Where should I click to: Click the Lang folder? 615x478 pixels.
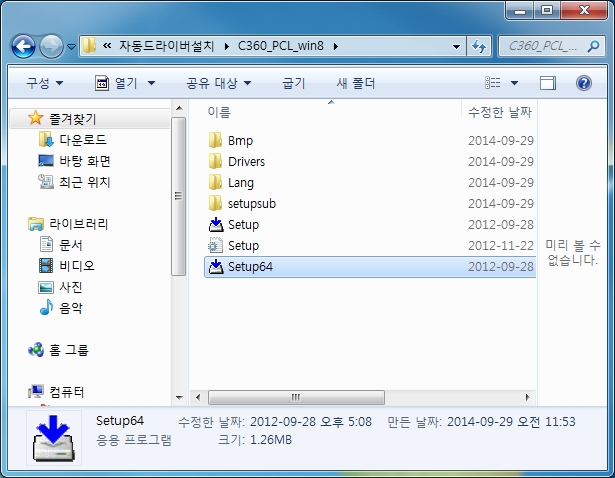click(x=240, y=183)
